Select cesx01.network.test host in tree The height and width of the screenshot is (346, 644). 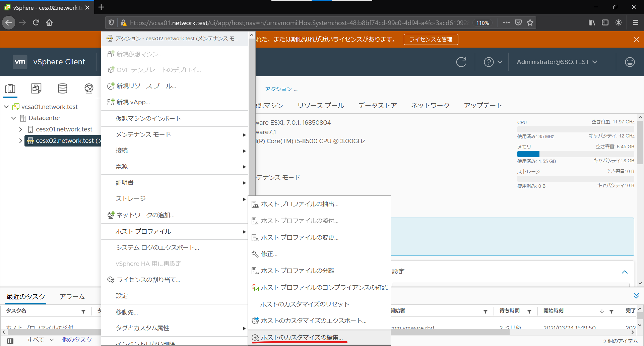point(64,129)
